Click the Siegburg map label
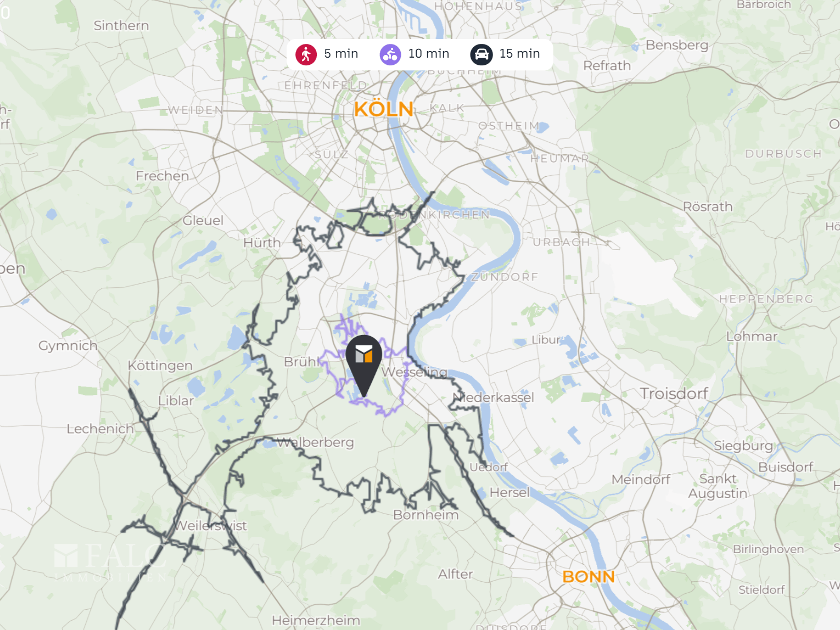840x630 pixels. click(743, 446)
